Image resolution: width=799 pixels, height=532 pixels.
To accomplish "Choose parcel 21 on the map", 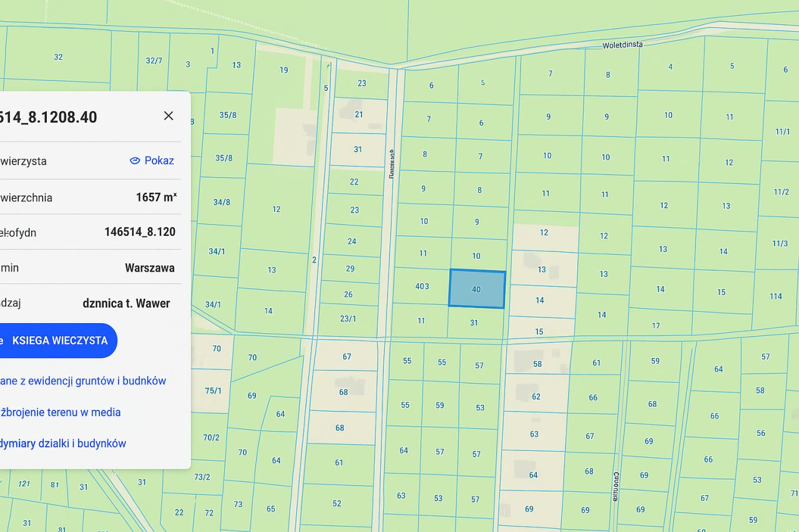I will (359, 114).
